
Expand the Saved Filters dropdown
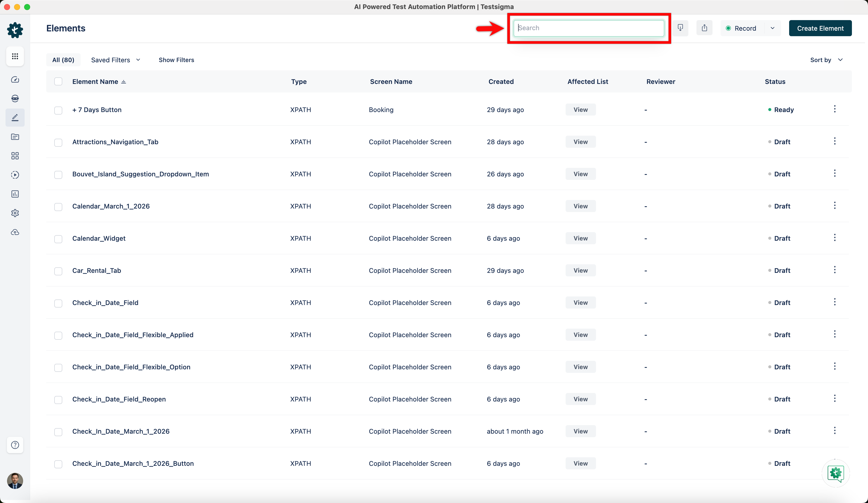point(115,60)
